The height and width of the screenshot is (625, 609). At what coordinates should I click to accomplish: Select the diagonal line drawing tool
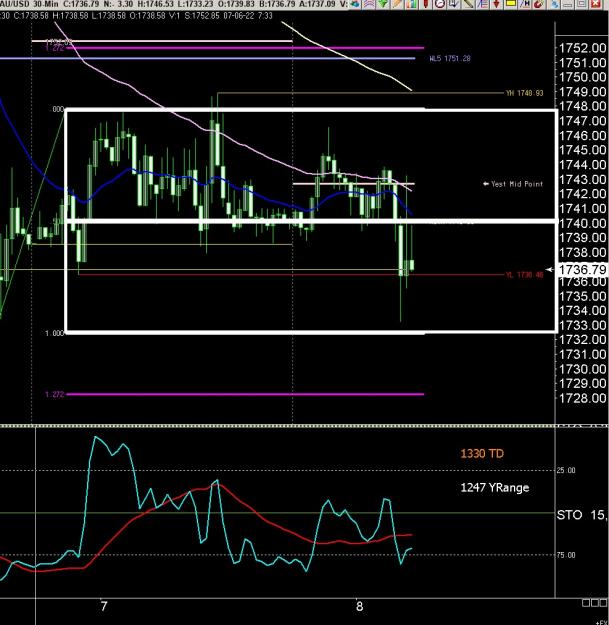(x=468, y=3)
